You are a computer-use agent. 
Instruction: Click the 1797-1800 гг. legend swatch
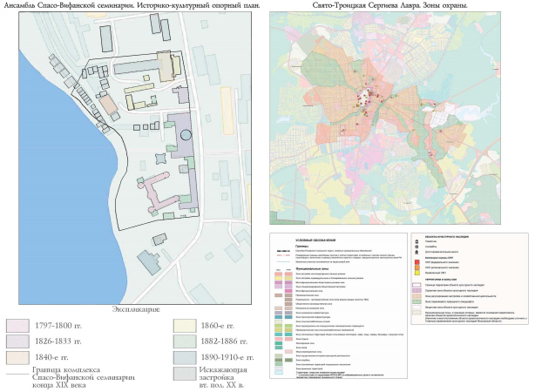(x=19, y=325)
